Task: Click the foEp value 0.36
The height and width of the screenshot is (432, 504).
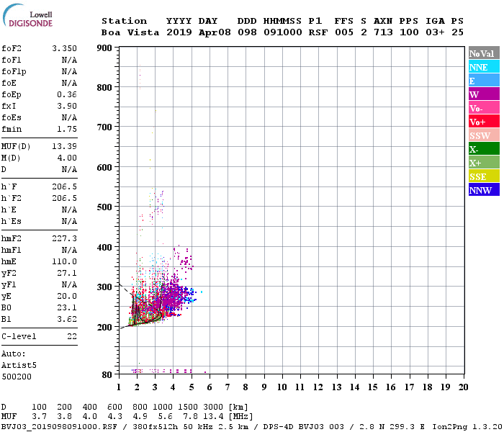Action: pyautogui.click(x=67, y=95)
